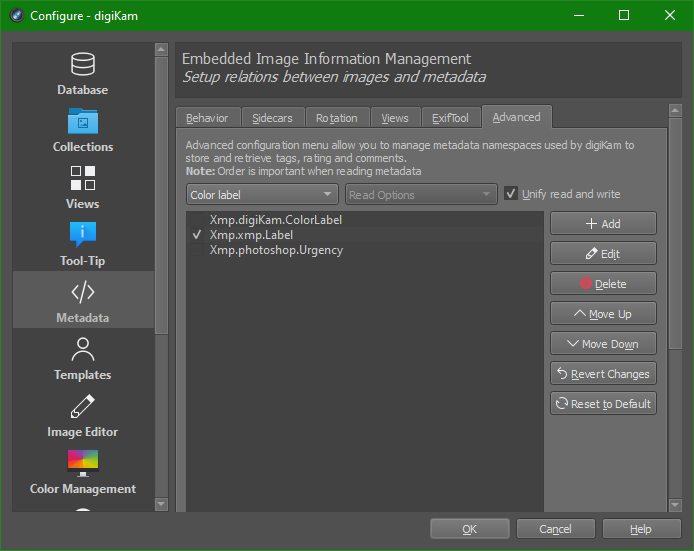The width and height of the screenshot is (694, 551).
Task: Click the Add namespace button
Action: click(603, 224)
